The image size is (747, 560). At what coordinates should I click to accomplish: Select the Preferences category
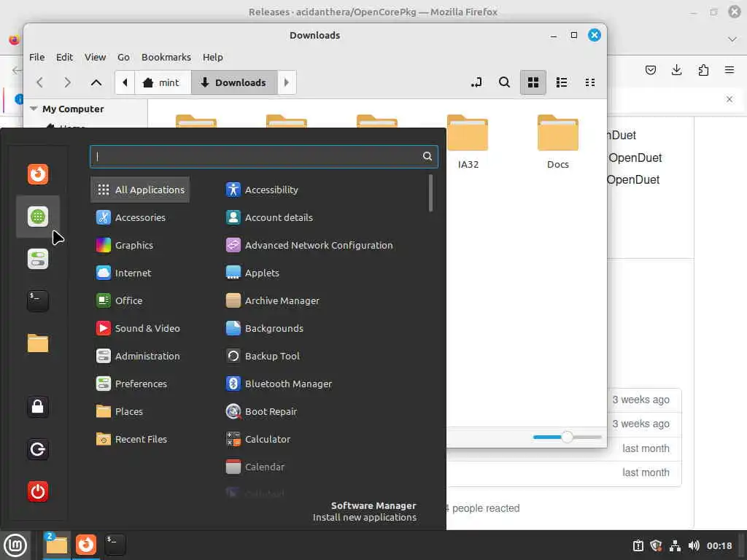[x=131, y=384]
